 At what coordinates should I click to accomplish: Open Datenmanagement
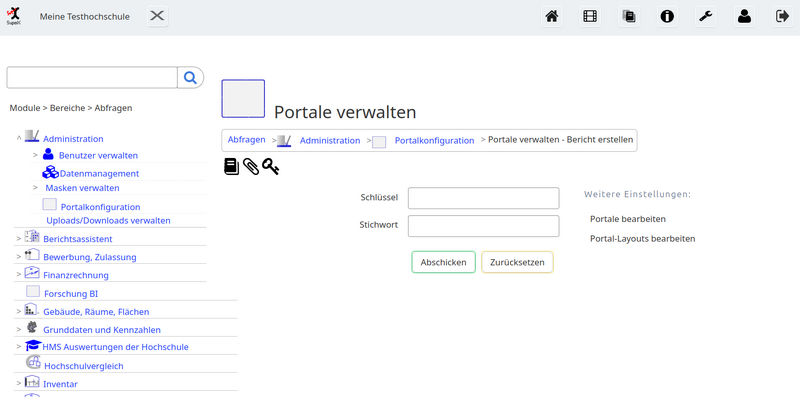pyautogui.click(x=99, y=173)
